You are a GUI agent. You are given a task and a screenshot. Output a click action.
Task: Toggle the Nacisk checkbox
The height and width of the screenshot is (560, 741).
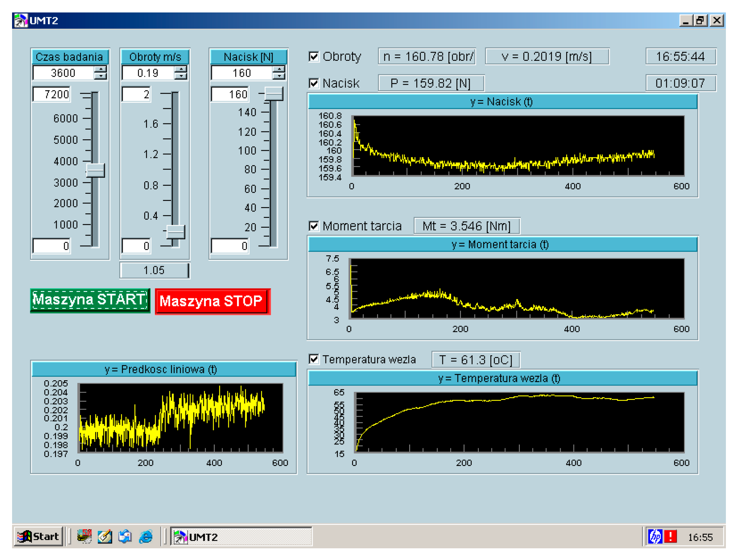click(314, 83)
